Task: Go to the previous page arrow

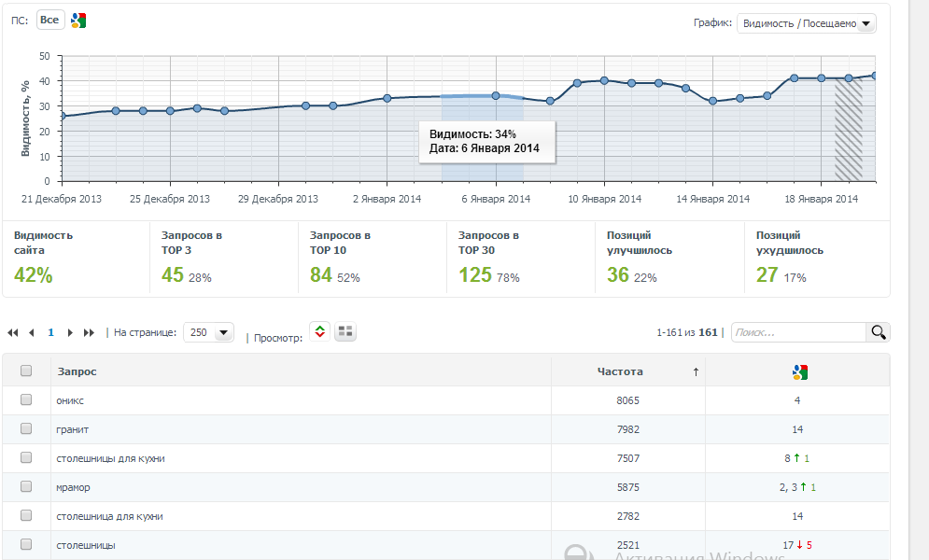Action: tap(32, 332)
